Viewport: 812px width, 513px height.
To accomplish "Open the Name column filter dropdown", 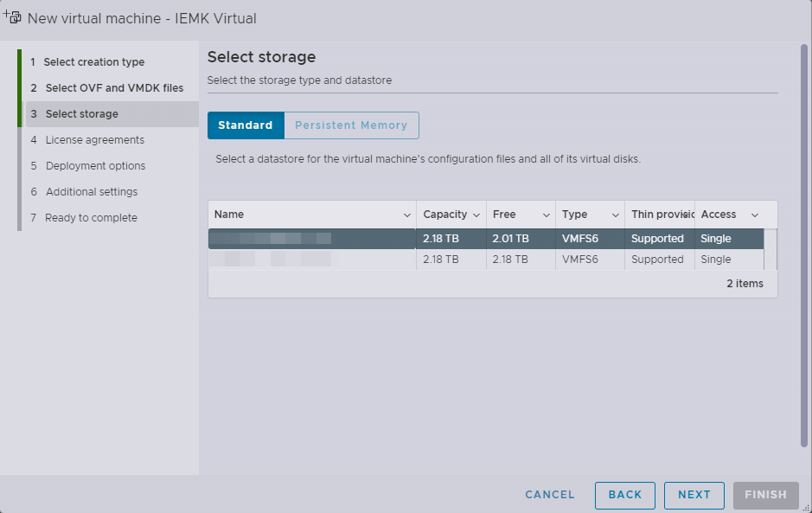I will tap(407, 215).
